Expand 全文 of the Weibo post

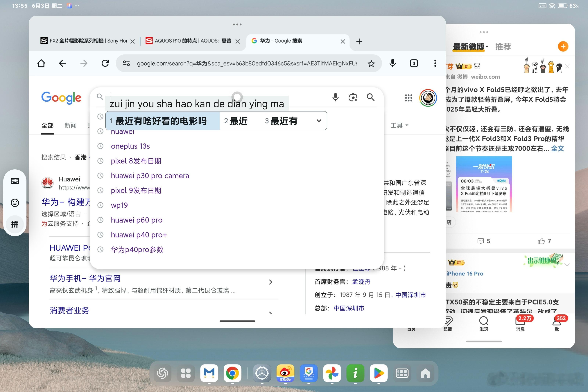point(557,148)
